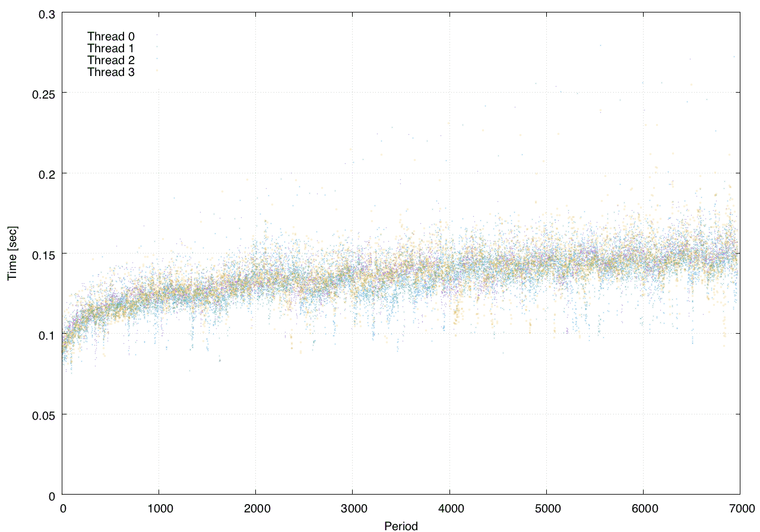Click the Thread 2 legend label
Image resolution: width=760 pixels, height=532 pixels.
[111, 61]
